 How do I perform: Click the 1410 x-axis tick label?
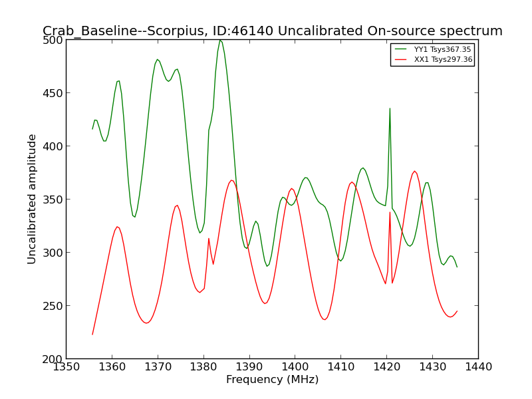click(x=341, y=367)
